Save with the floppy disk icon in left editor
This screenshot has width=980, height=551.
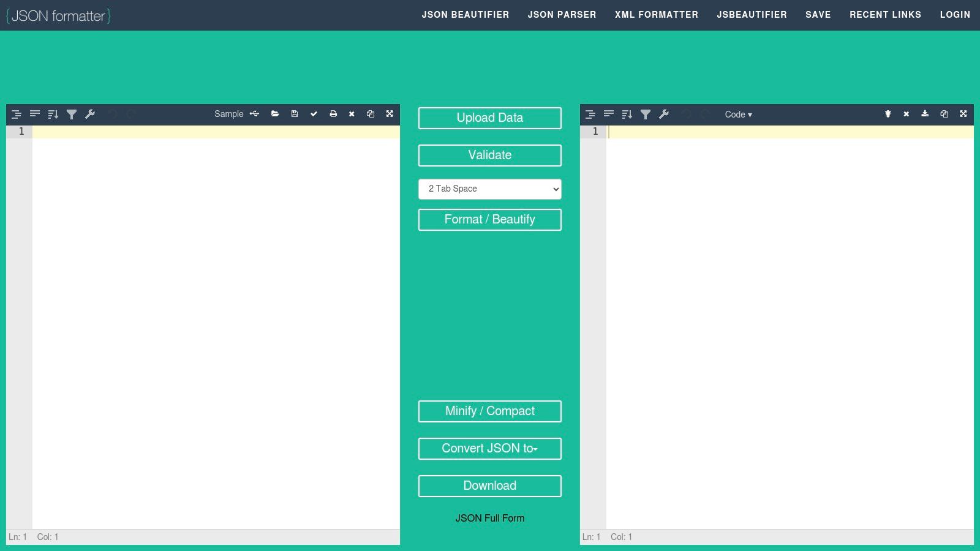[295, 114]
